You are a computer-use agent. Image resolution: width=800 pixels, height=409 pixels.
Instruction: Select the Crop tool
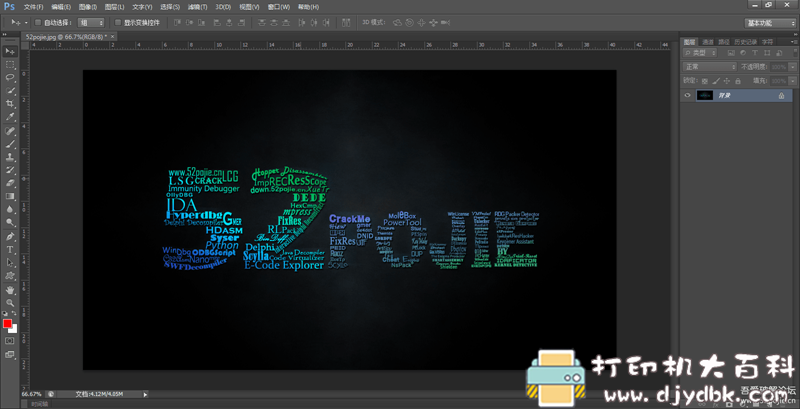(10, 105)
